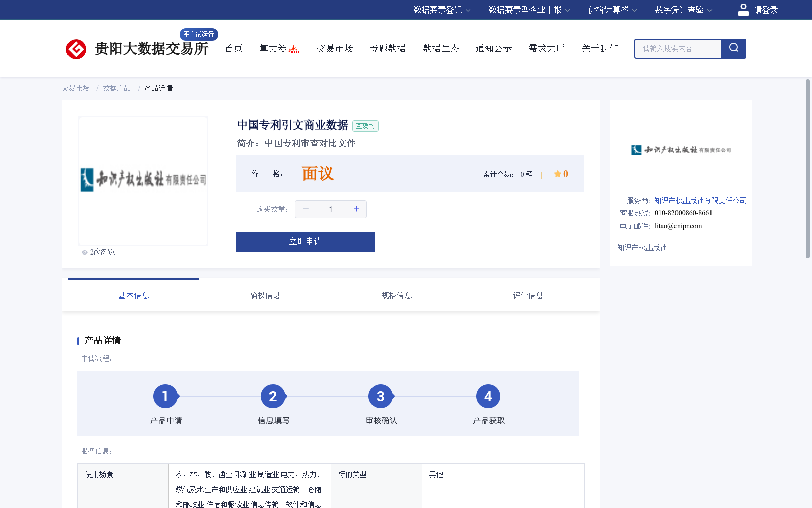This screenshot has height=508, width=812.
Task: Click the user avatar login icon
Action: 743,10
